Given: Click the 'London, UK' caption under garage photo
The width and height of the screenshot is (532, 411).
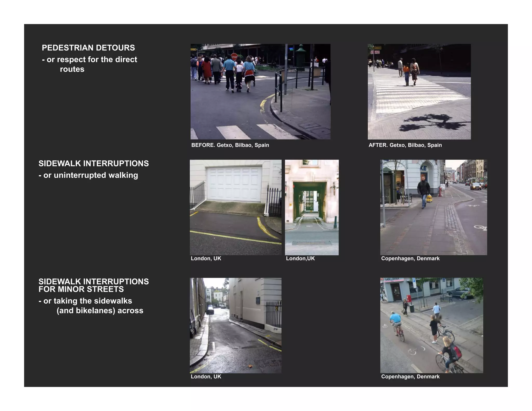Looking at the screenshot, I should pos(206,258).
